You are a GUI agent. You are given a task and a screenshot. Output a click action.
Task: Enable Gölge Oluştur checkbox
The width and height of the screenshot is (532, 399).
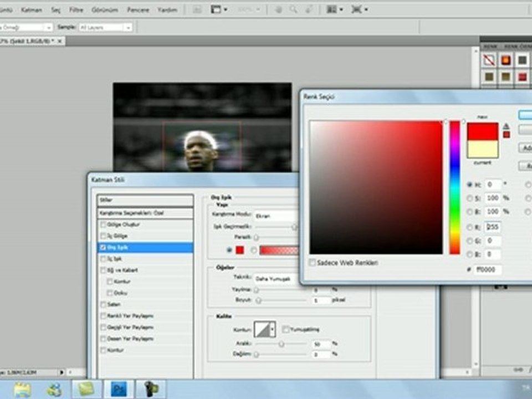click(x=103, y=224)
